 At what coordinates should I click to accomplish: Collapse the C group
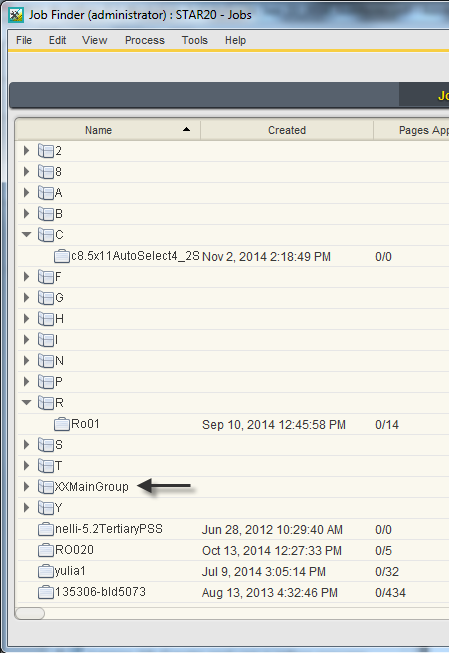[x=27, y=234]
